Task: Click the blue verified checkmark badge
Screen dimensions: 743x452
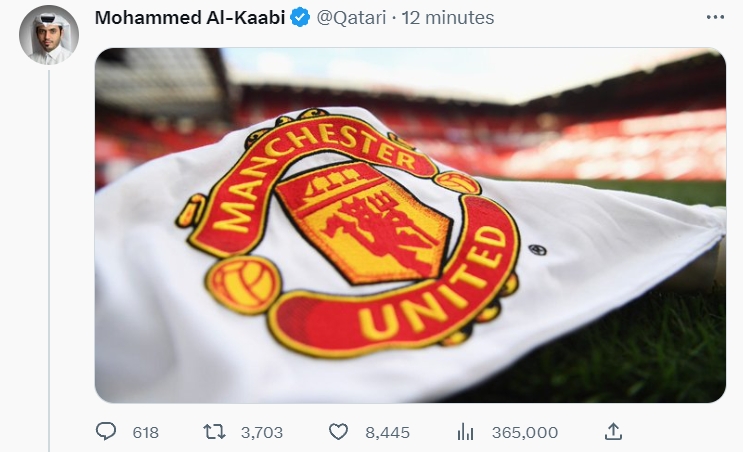Action: click(x=300, y=18)
